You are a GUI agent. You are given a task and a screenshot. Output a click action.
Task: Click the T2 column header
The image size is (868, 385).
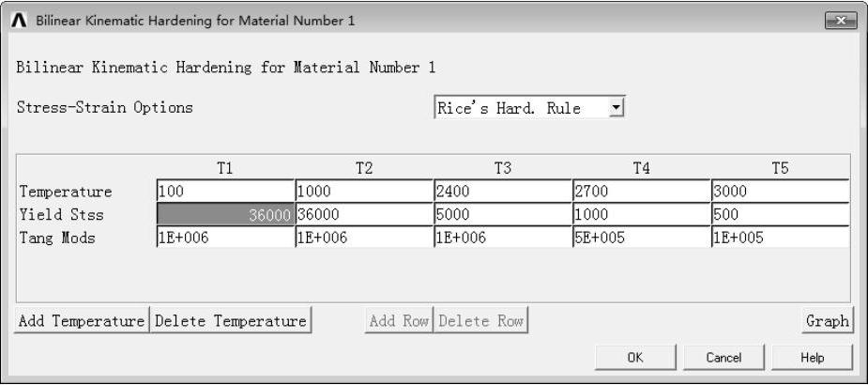click(364, 168)
